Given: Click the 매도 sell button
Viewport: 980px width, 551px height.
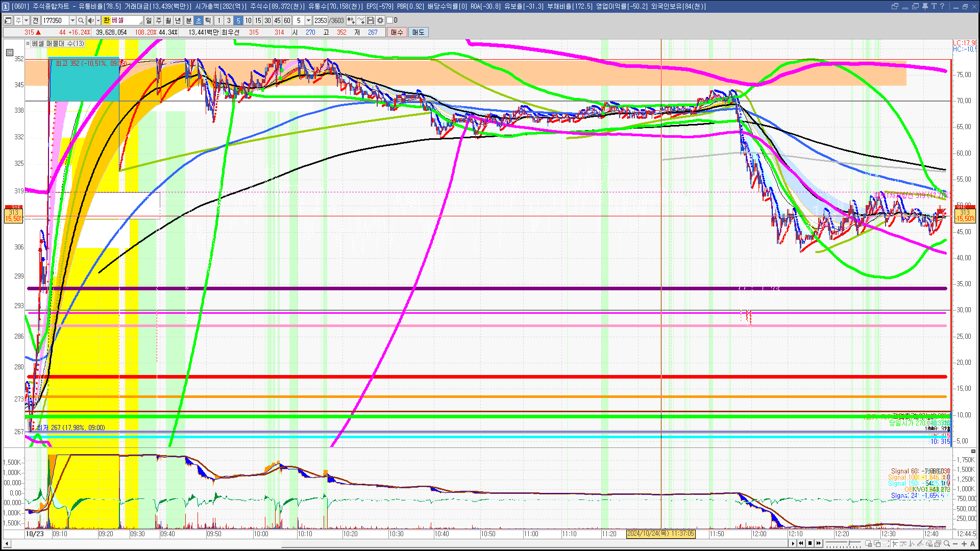Looking at the screenshot, I should point(419,32).
